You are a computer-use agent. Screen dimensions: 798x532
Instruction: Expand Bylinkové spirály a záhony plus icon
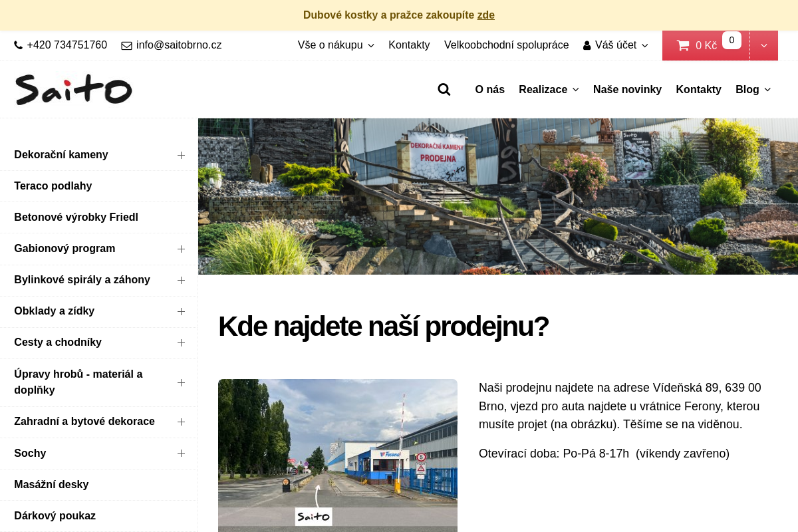[x=181, y=280]
